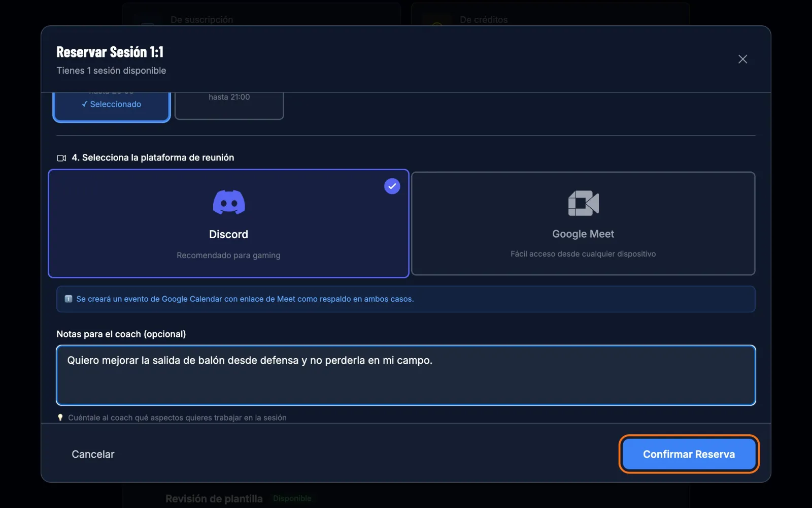Click the 'Reservar Sesión 1:1' dialog title
Image resolution: width=812 pixels, height=508 pixels.
pyautogui.click(x=110, y=52)
